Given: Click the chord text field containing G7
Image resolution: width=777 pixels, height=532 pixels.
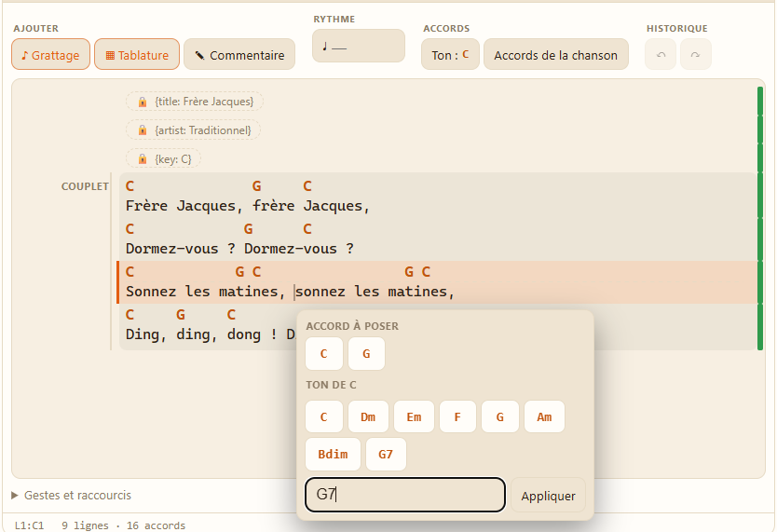Looking at the screenshot, I should point(405,495).
